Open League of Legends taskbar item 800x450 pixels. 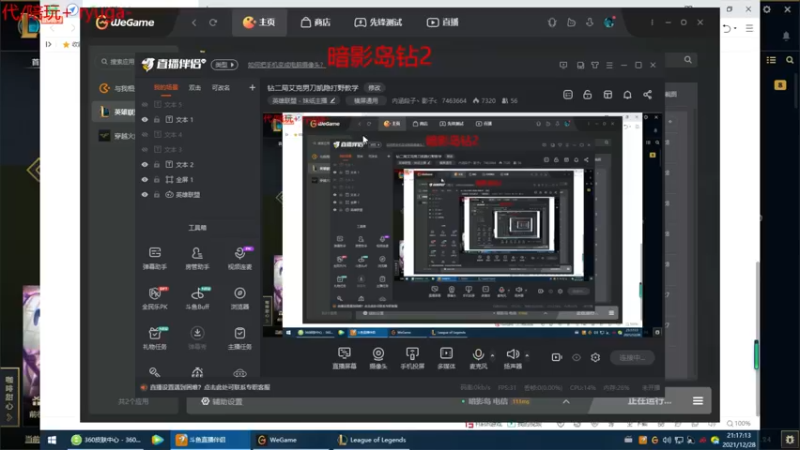tap(371, 440)
